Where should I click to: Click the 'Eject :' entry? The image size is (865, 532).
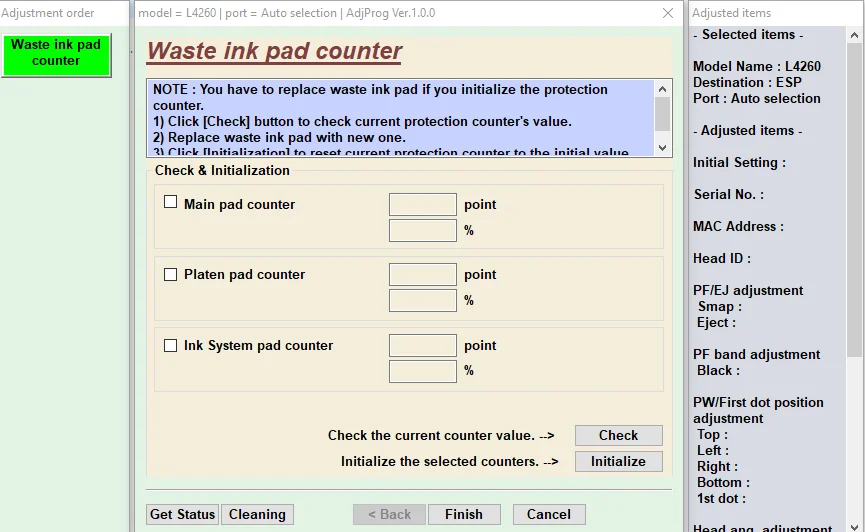click(x=716, y=322)
